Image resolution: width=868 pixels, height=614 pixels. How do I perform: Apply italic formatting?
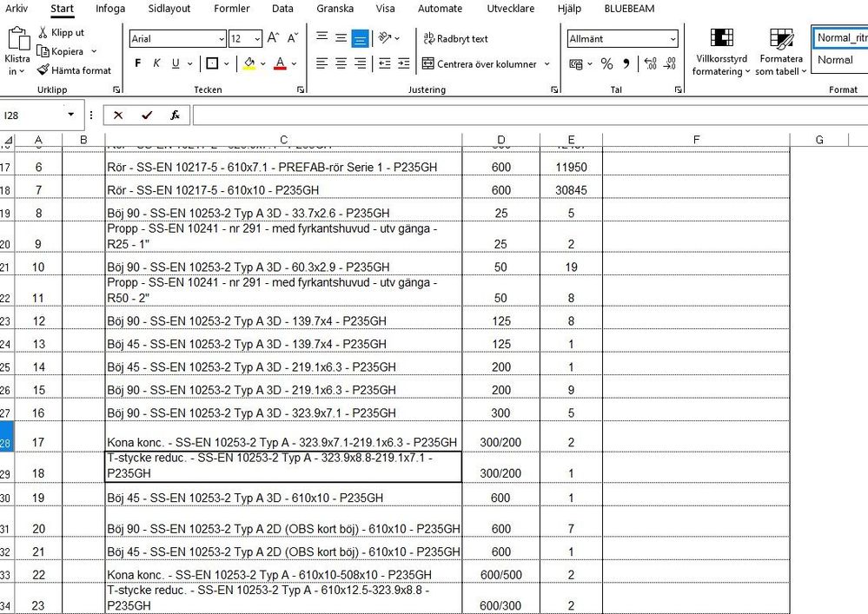pos(155,63)
